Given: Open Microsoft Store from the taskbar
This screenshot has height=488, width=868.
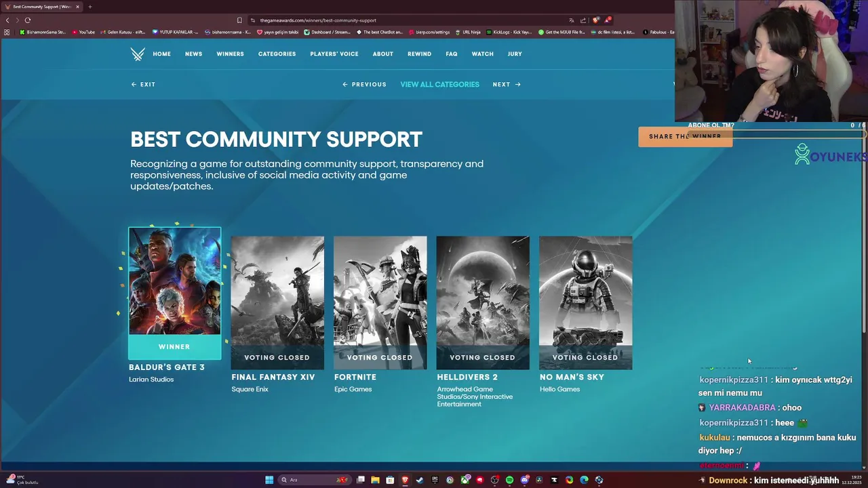Looking at the screenshot, I should 390,480.
